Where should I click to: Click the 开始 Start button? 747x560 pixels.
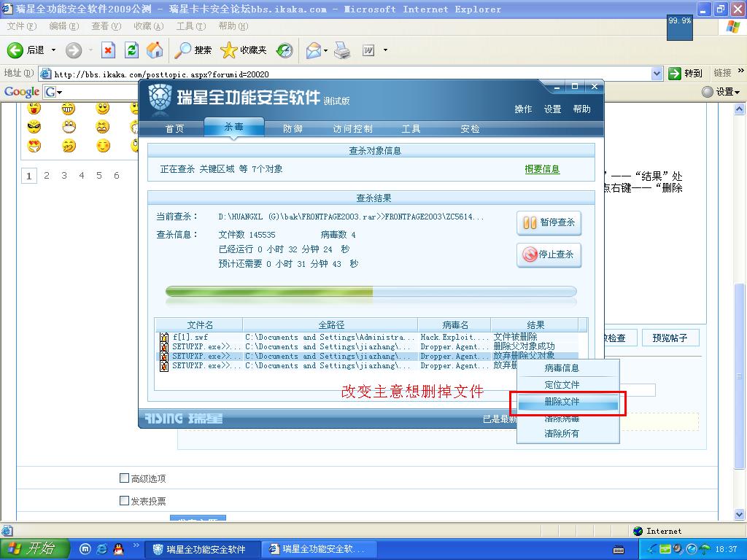[34, 549]
